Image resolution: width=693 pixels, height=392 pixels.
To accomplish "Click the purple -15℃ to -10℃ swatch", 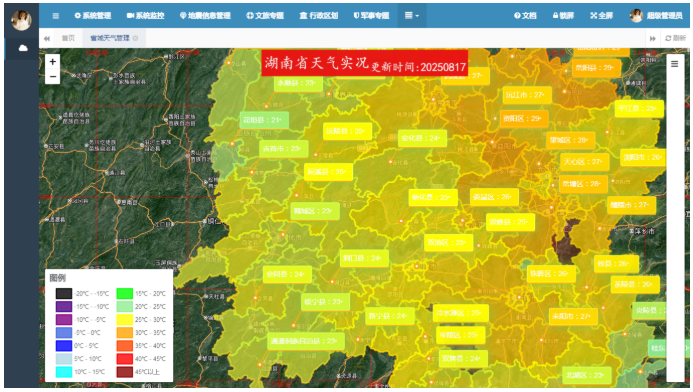I will coord(64,307).
